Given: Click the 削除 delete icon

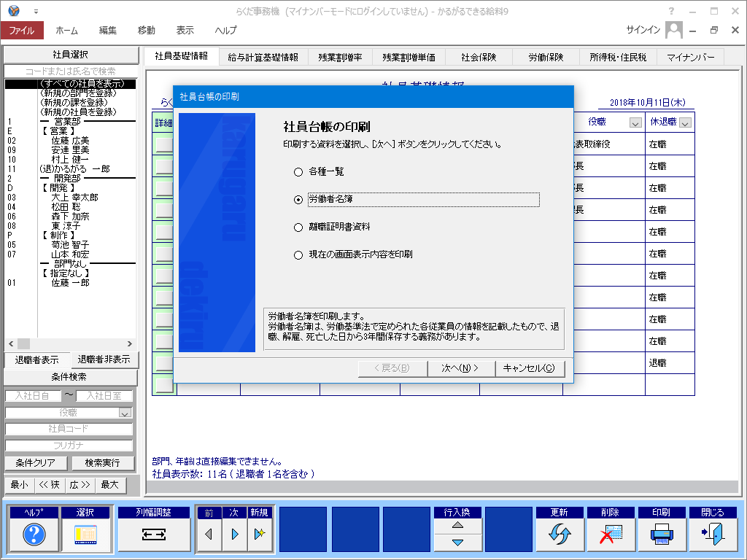Looking at the screenshot, I should (x=611, y=534).
